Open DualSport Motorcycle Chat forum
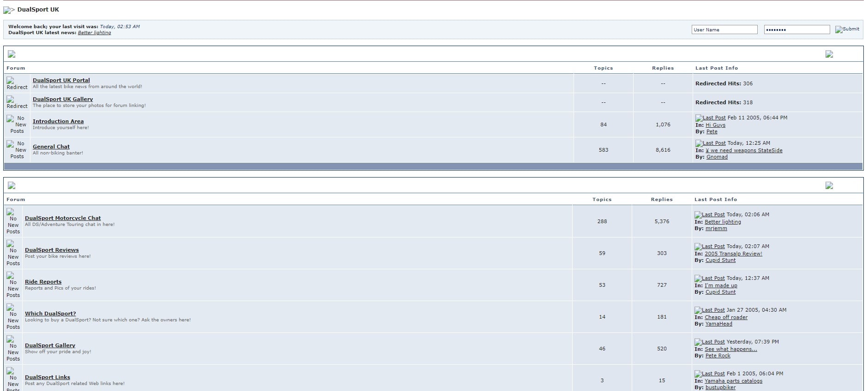The image size is (868, 391). pyautogui.click(x=63, y=218)
